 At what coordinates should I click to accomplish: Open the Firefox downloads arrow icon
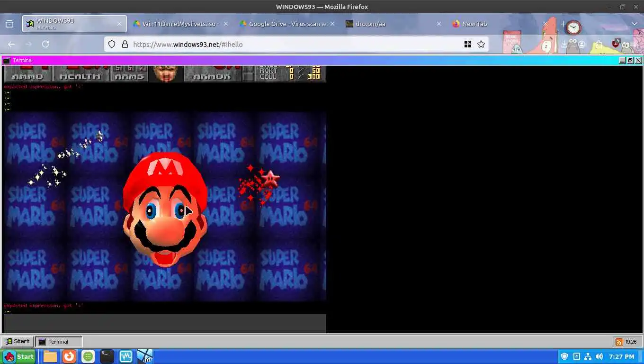tap(564, 44)
